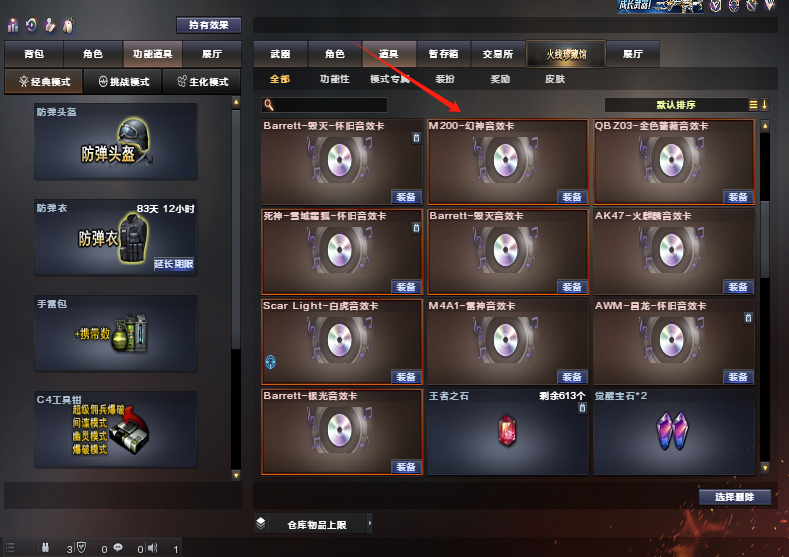Click the blue target icon on Scar Light card
Image resolution: width=789 pixels, height=557 pixels.
270,362
